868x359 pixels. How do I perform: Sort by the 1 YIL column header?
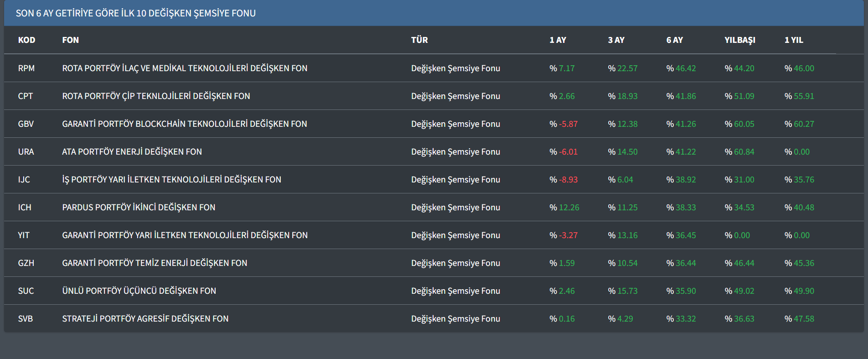pyautogui.click(x=793, y=40)
